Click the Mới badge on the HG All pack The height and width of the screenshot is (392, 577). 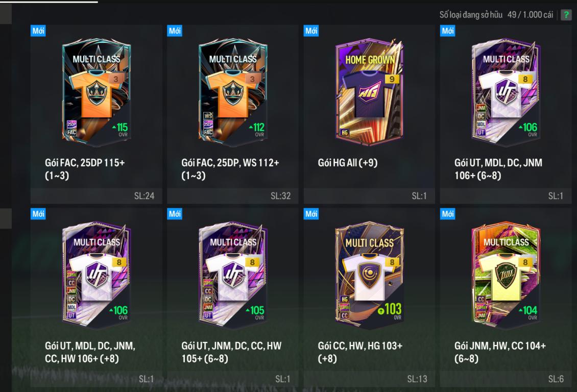(311, 31)
